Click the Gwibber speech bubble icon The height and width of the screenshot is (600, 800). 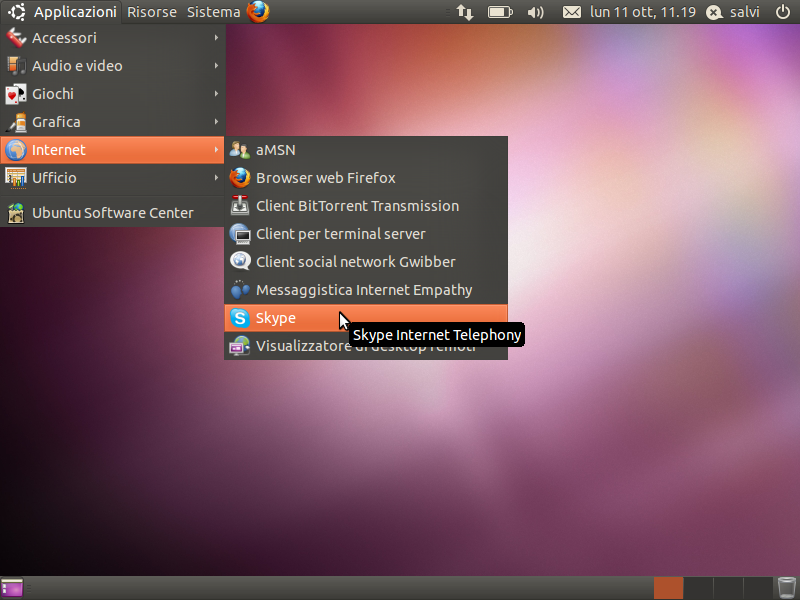(239, 262)
